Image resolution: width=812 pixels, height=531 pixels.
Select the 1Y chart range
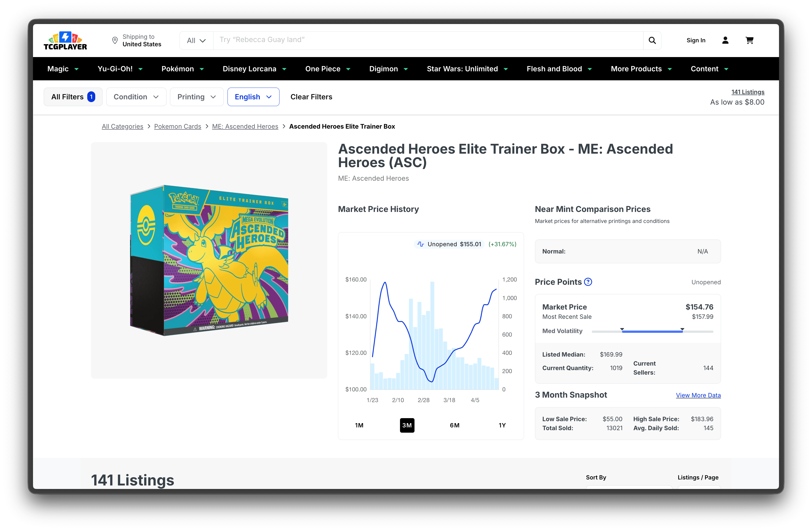[x=502, y=425]
